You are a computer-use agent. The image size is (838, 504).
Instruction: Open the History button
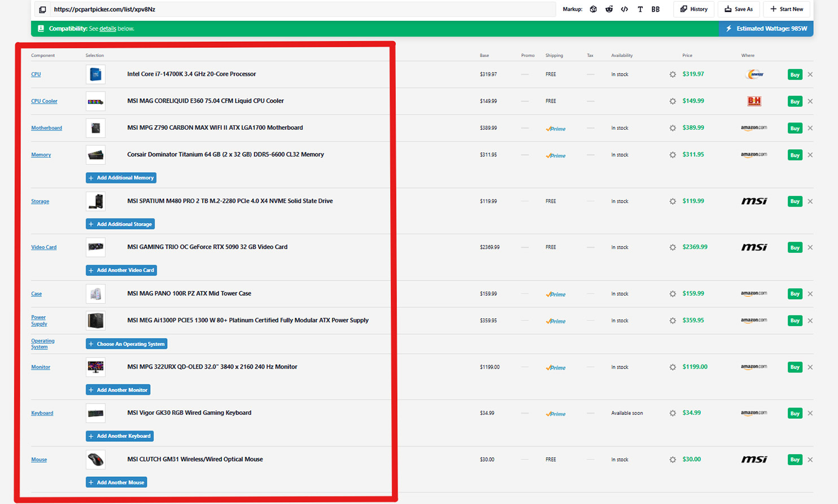[694, 9]
